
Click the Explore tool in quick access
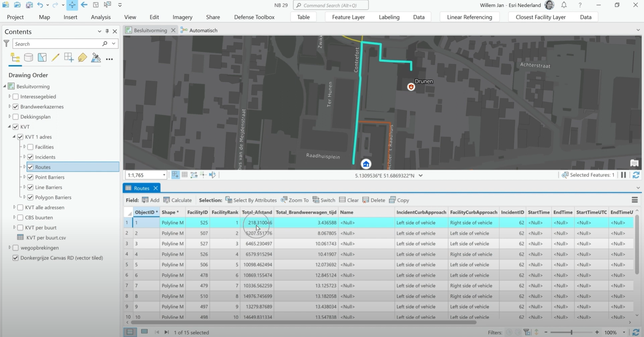click(x=72, y=5)
